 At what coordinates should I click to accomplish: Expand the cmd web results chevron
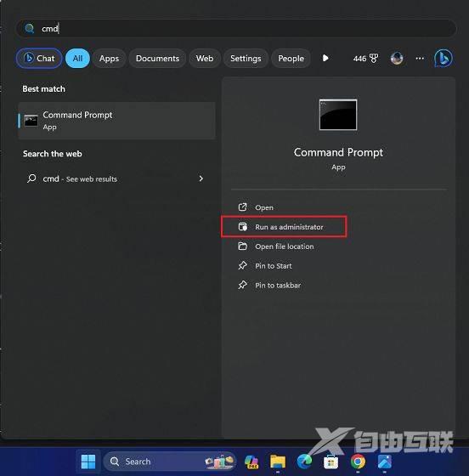pyautogui.click(x=201, y=178)
